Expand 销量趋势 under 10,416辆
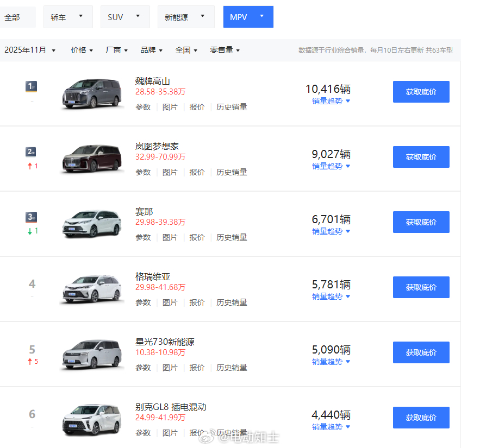 tap(331, 101)
